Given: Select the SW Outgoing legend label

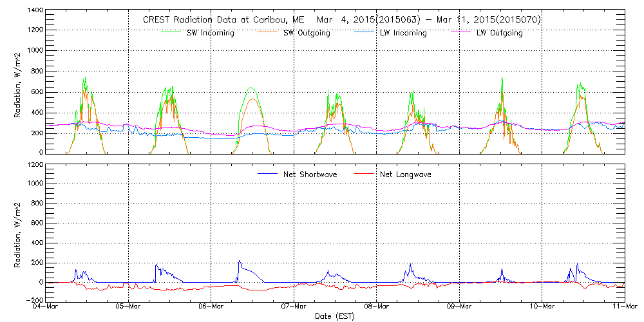Looking at the screenshot, I should point(307,33).
